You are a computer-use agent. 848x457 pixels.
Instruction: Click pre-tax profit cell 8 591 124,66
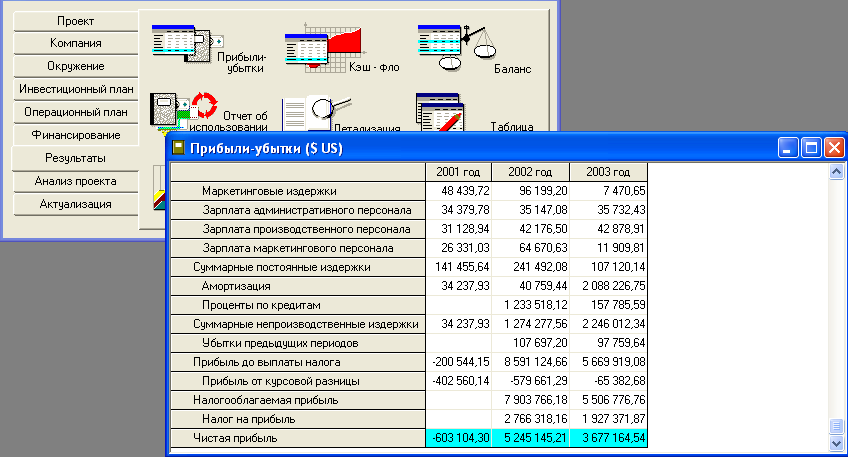[531, 362]
